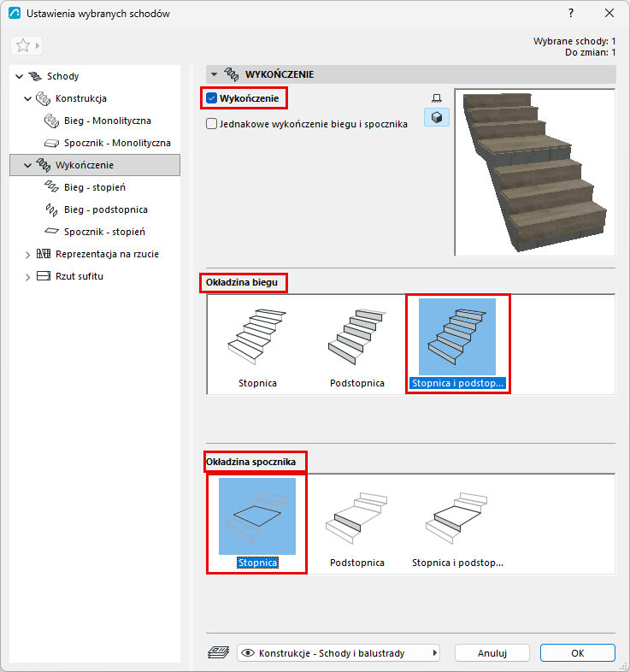The width and height of the screenshot is (630, 672).
Task: Click the Schody stair icon
Action: point(35,76)
